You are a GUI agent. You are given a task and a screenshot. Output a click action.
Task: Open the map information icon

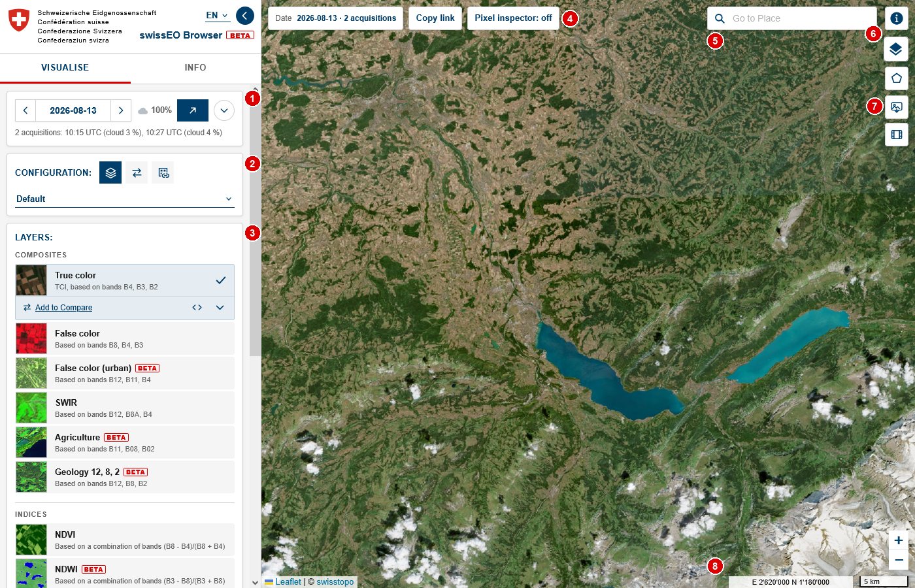point(897,18)
